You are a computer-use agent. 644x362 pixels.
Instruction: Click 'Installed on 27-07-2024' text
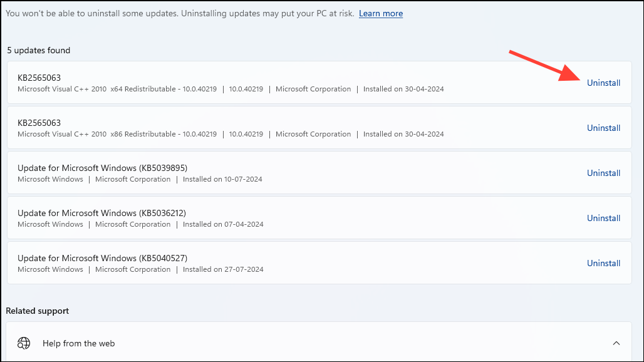point(223,270)
